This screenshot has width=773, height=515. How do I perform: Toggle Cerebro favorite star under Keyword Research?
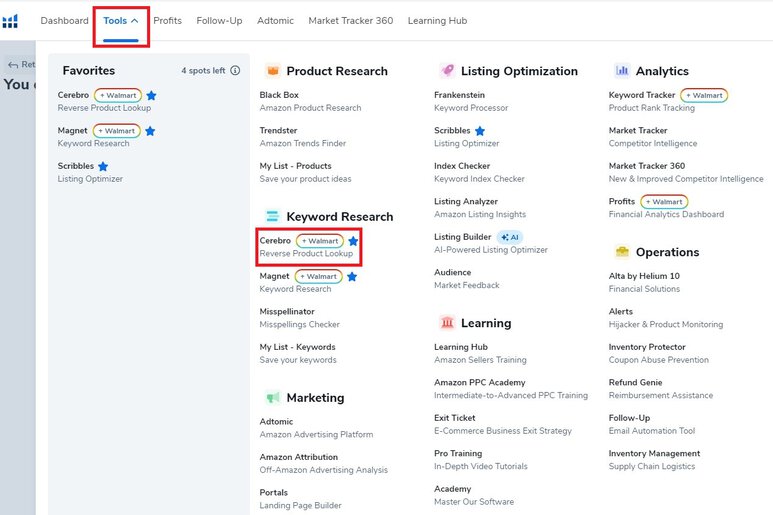click(x=353, y=241)
